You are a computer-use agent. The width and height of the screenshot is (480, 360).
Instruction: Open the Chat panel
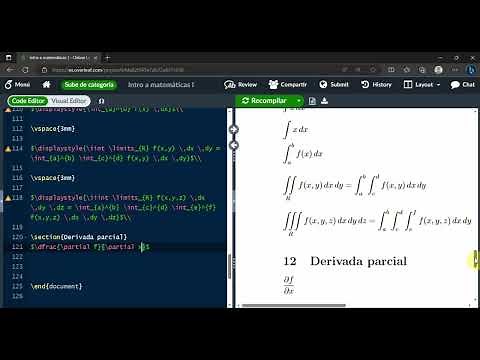point(463,85)
